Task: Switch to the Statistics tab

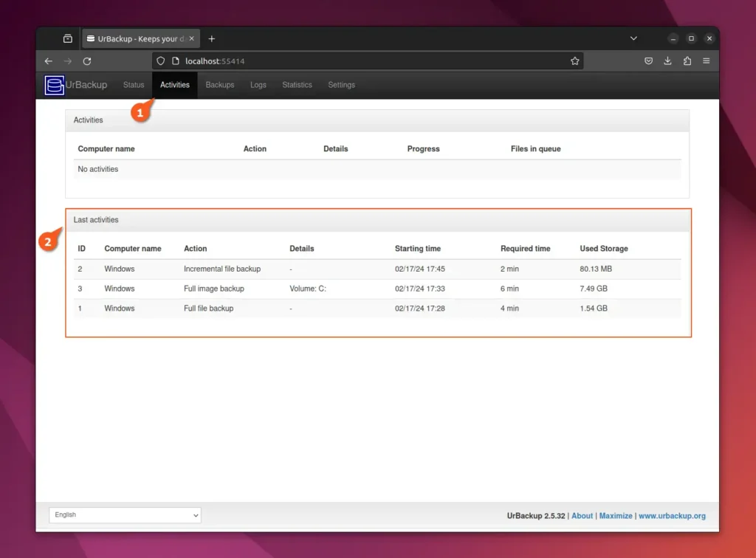Action: click(297, 85)
